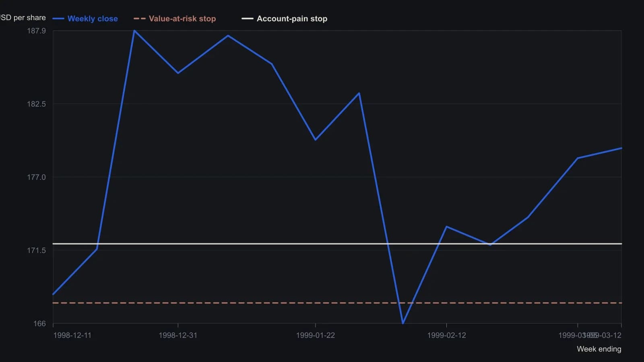Click the 1998-12-31 x-axis date label
644x362 pixels.
(178, 335)
